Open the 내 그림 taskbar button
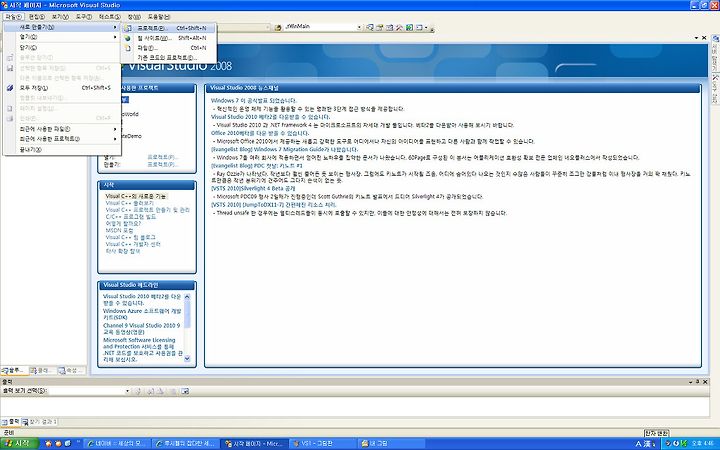The width and height of the screenshot is (720, 450). coord(390,444)
